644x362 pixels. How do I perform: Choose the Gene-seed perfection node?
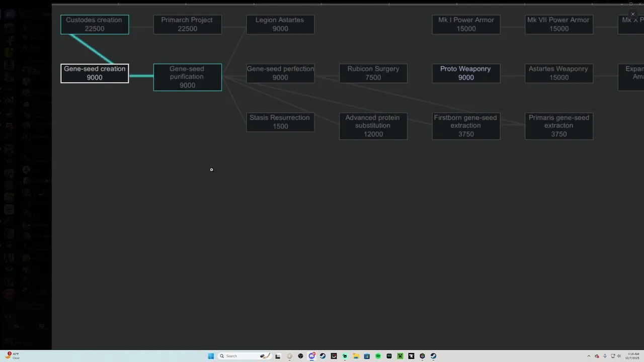click(x=280, y=73)
